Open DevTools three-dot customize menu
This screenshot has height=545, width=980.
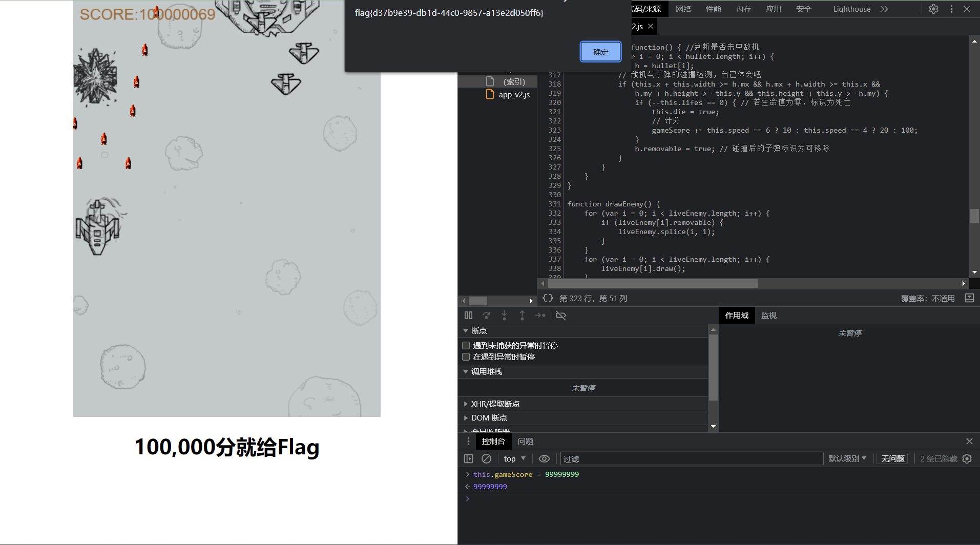(951, 9)
